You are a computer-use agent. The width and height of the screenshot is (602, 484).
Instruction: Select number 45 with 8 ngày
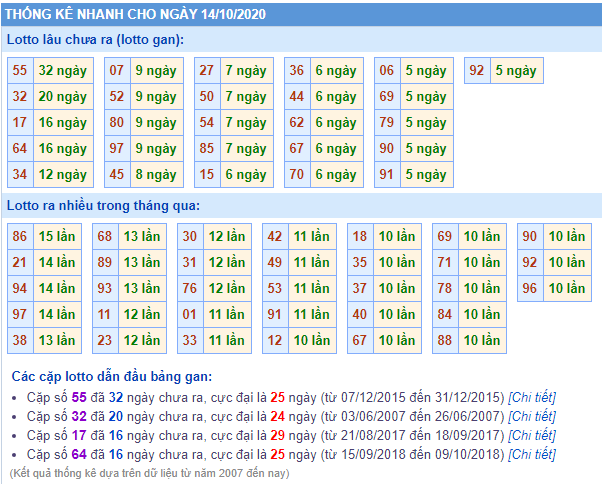pyautogui.click(x=117, y=175)
